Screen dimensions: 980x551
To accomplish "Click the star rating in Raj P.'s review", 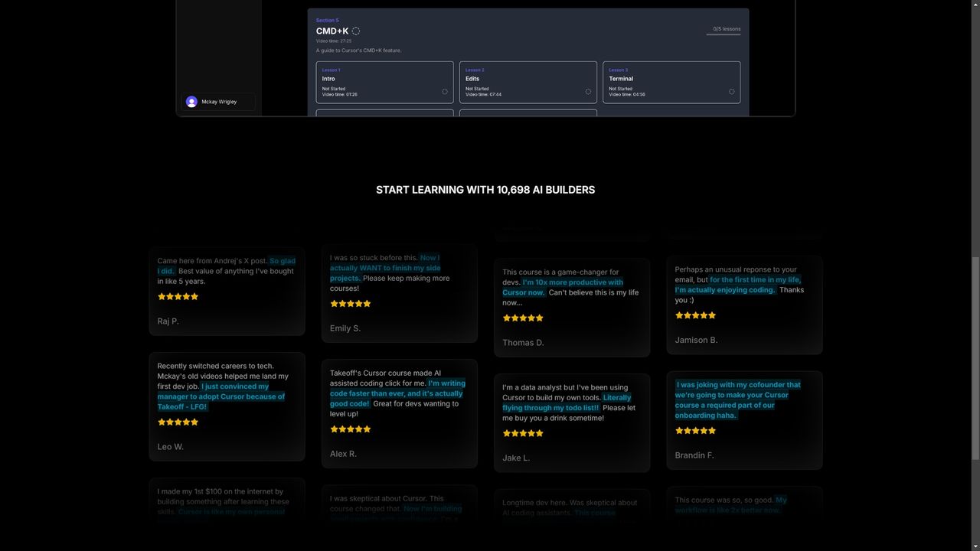I will point(178,296).
